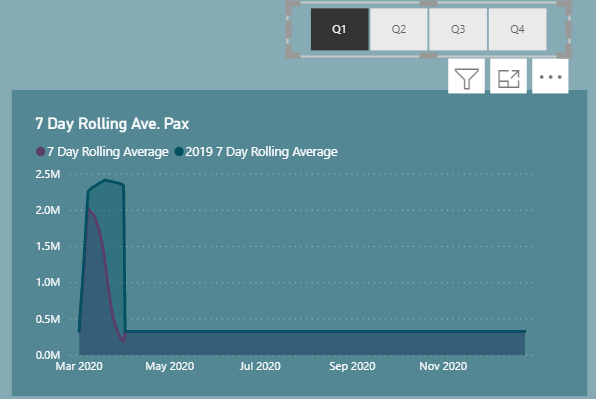596x399 pixels.
Task: Click the purple 7 Day Rolling Average legend dot
Action: (x=40, y=152)
